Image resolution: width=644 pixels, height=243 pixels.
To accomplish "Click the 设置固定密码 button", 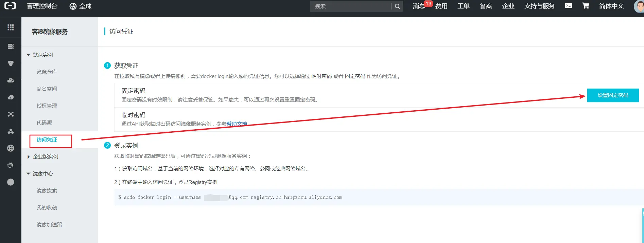I will pyautogui.click(x=613, y=95).
